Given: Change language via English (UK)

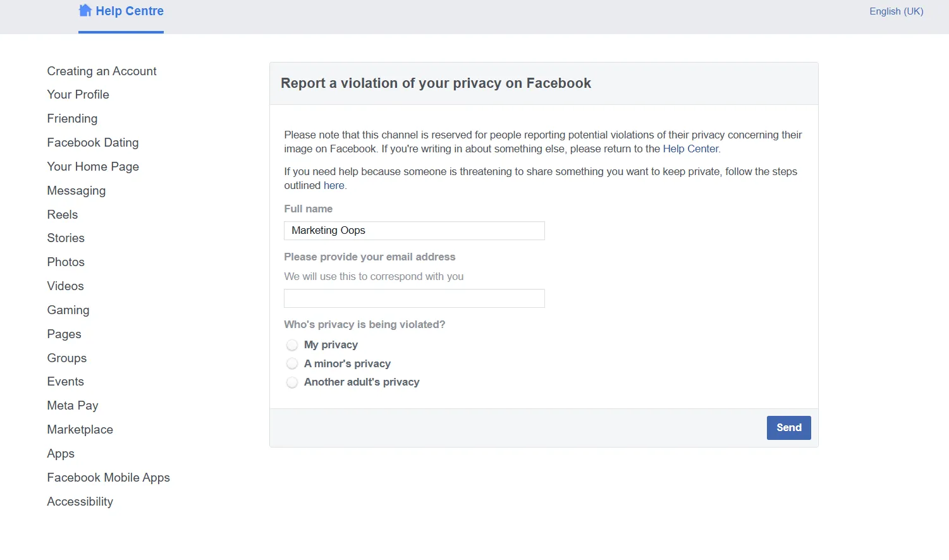Looking at the screenshot, I should click(896, 11).
